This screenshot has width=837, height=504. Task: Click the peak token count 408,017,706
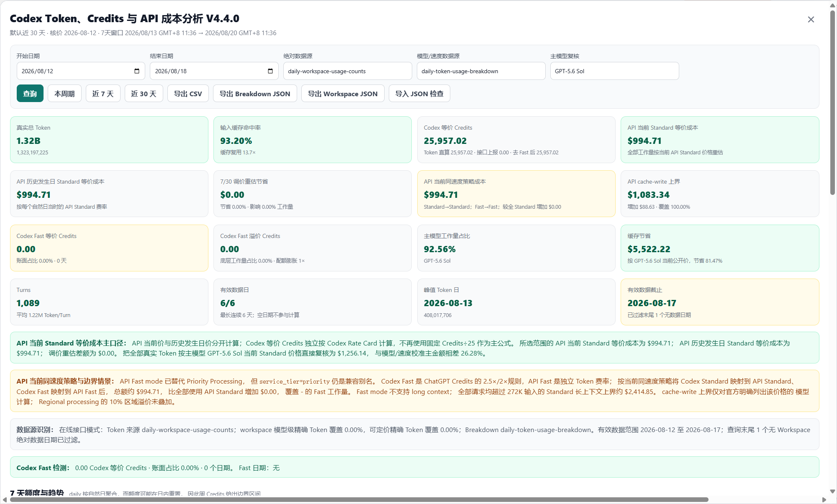(438, 315)
